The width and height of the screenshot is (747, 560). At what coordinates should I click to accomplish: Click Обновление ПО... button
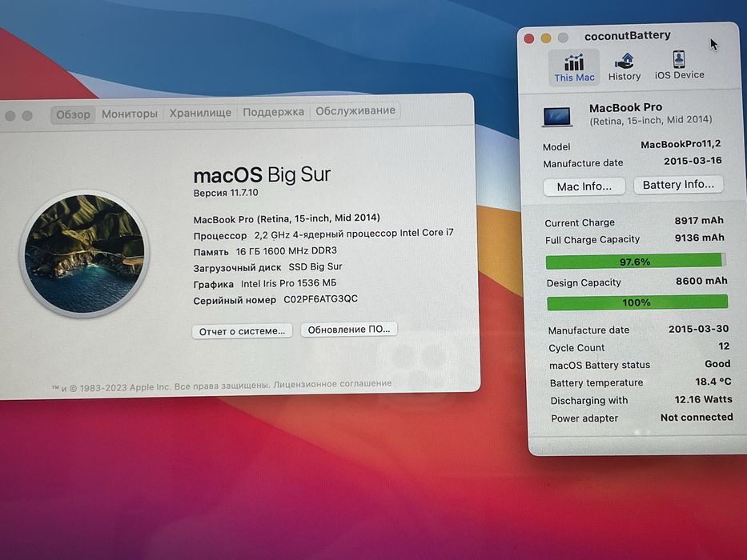(349, 330)
